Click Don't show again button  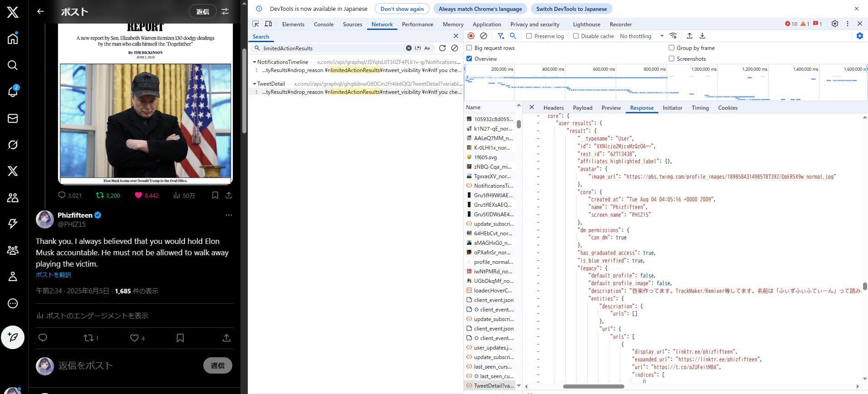(x=402, y=9)
